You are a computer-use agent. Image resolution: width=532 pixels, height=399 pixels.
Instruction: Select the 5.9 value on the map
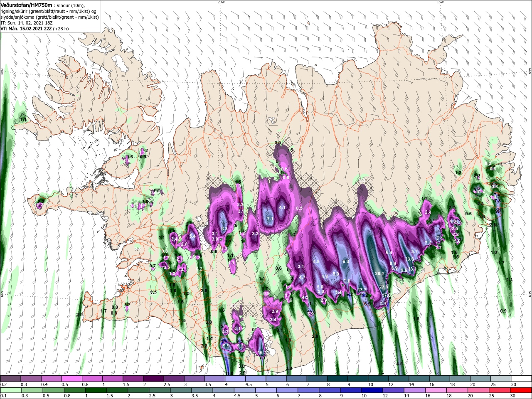(336, 274)
